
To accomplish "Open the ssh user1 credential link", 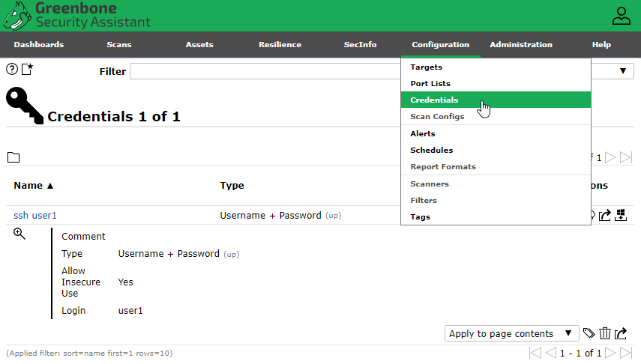I will click(35, 215).
